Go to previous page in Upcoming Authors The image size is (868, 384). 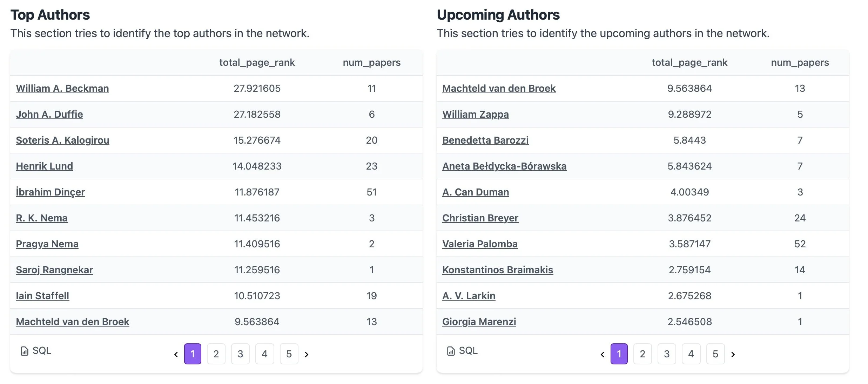603,354
